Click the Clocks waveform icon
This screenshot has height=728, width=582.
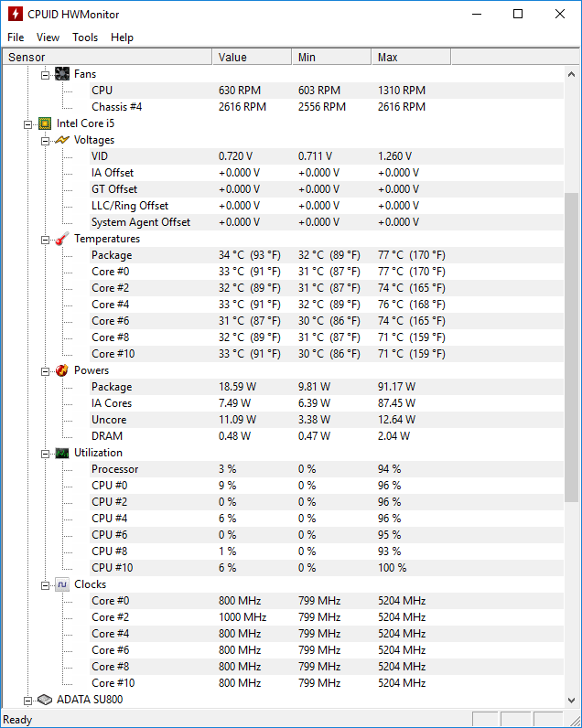[x=62, y=584]
